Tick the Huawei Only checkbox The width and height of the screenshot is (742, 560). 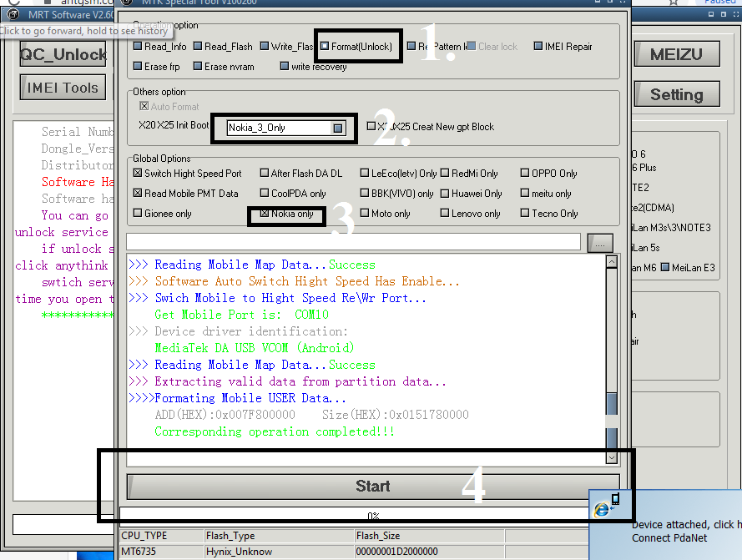point(445,193)
